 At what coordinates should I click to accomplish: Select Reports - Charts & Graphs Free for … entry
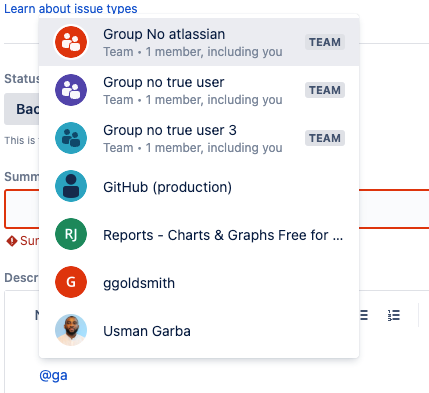click(199, 234)
